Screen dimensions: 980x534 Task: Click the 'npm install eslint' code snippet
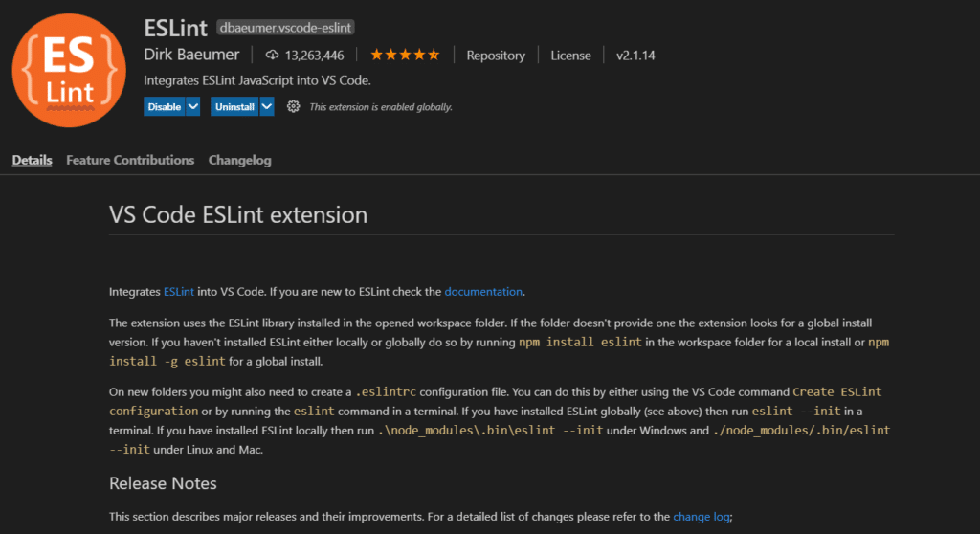click(x=580, y=342)
